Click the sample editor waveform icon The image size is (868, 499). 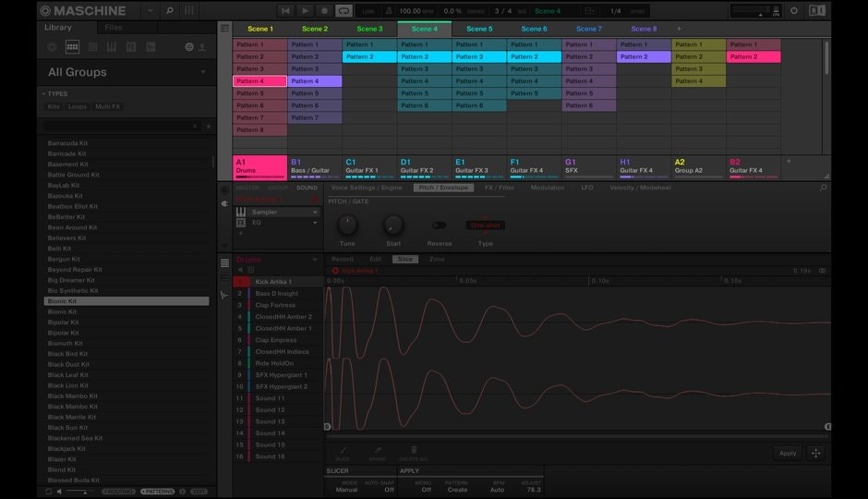[x=224, y=295]
